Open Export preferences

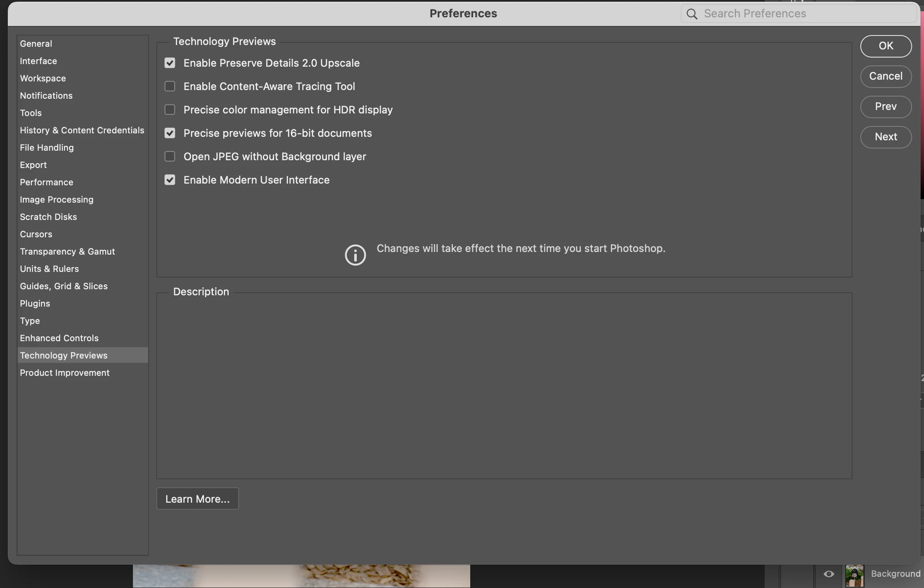point(83,165)
